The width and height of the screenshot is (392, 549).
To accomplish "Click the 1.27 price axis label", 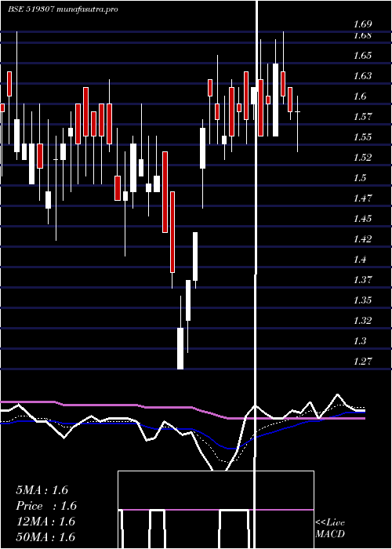I will (x=362, y=361).
